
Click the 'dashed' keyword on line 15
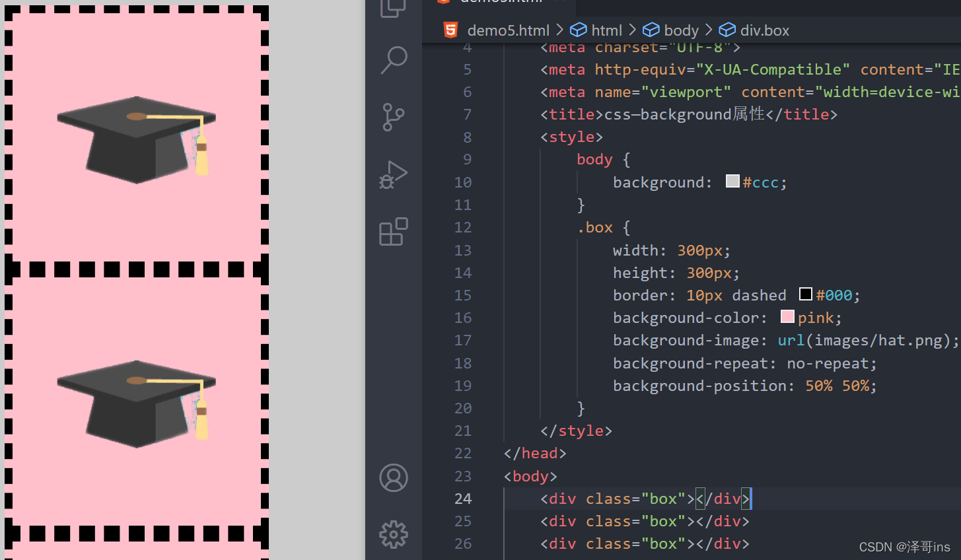tap(759, 295)
